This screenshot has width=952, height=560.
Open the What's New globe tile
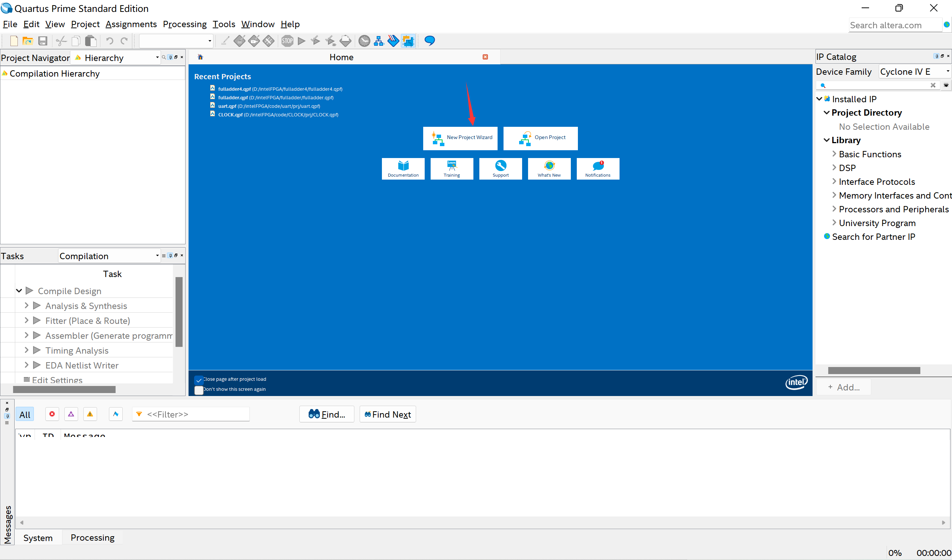(549, 168)
